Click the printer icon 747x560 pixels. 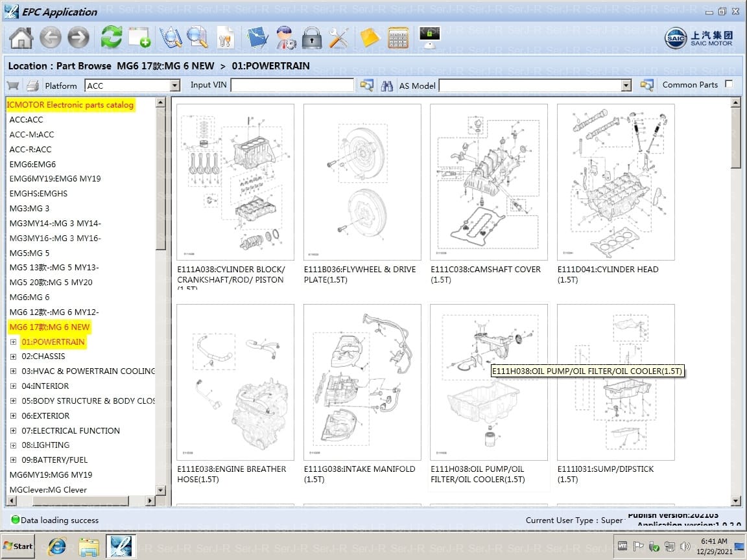pyautogui.click(x=32, y=86)
